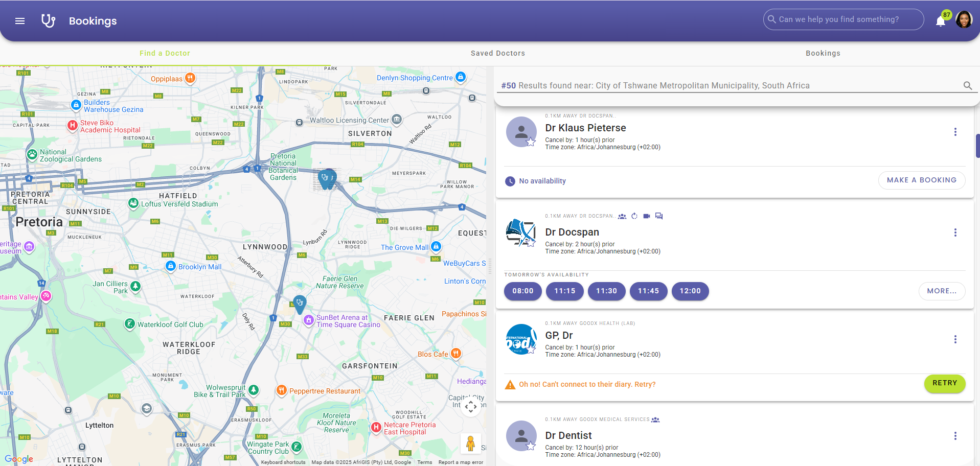Open the user profile avatar
Image resolution: width=980 pixels, height=466 pixels.
coord(964,19)
